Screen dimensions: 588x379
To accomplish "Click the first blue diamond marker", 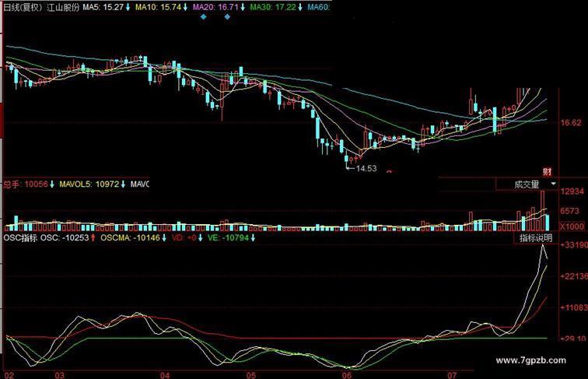I will pyautogui.click(x=203, y=16).
